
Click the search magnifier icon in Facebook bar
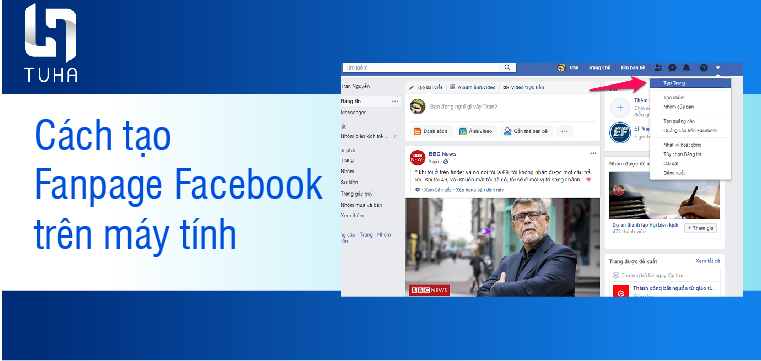[508, 68]
